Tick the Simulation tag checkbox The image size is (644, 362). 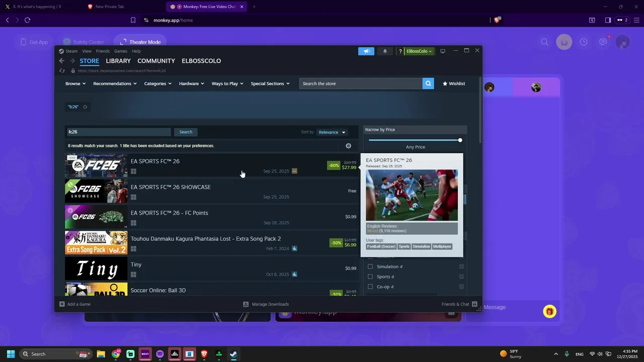click(370, 266)
